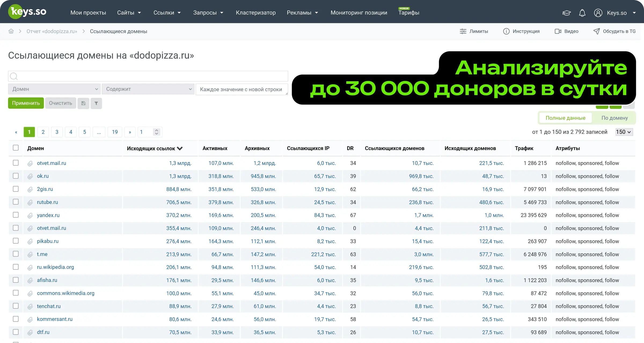The height and width of the screenshot is (343, 644).
Task: Go to page 2
Action: point(43,132)
